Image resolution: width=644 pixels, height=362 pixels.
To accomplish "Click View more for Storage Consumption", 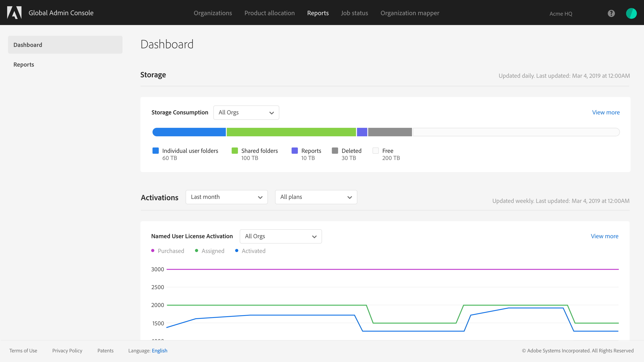I will pyautogui.click(x=606, y=112).
